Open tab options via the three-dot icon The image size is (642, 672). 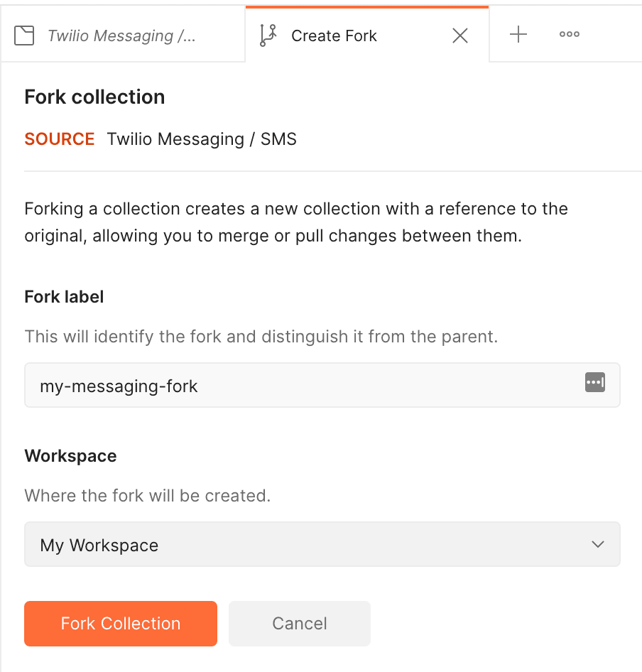[x=569, y=34]
